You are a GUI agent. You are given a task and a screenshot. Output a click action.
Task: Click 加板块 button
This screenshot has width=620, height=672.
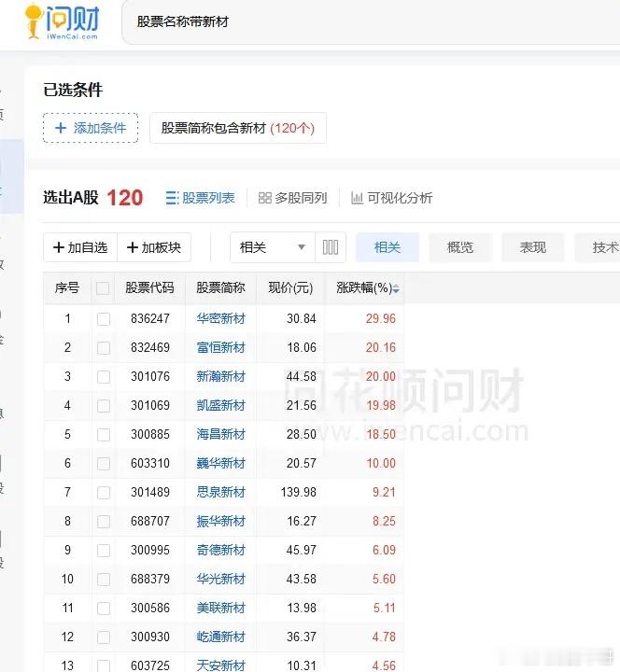154,247
